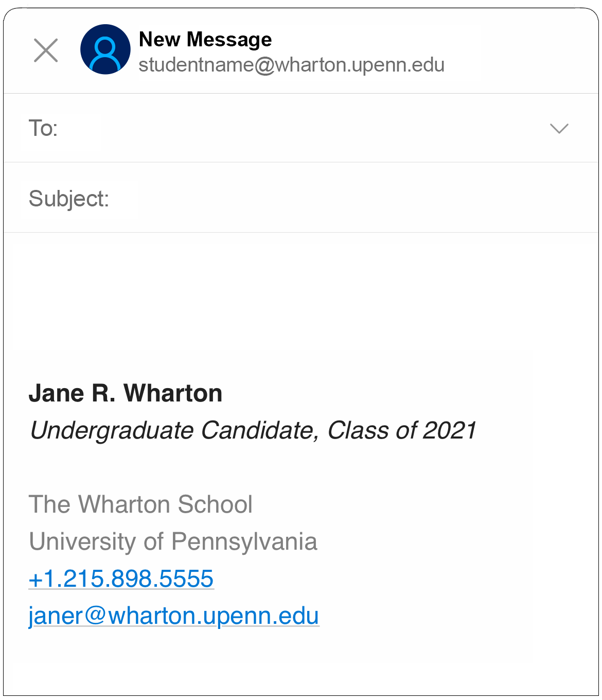Screen dimensions: 602x700
Task: Close the New Message compose window
Action: [x=46, y=50]
